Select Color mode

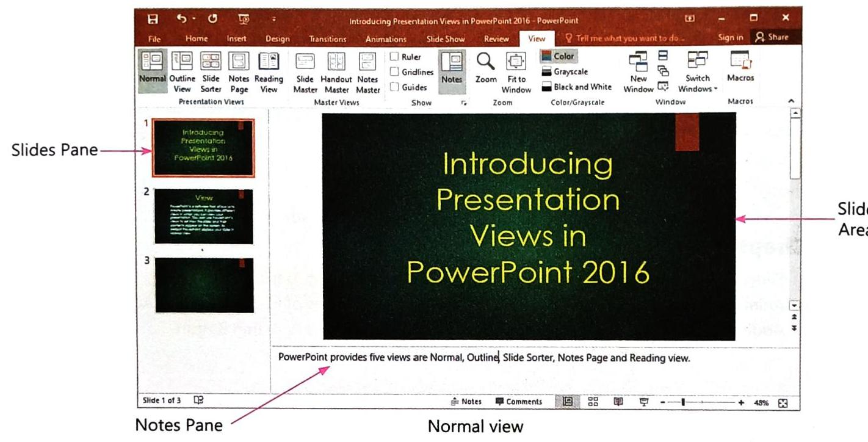tap(558, 56)
